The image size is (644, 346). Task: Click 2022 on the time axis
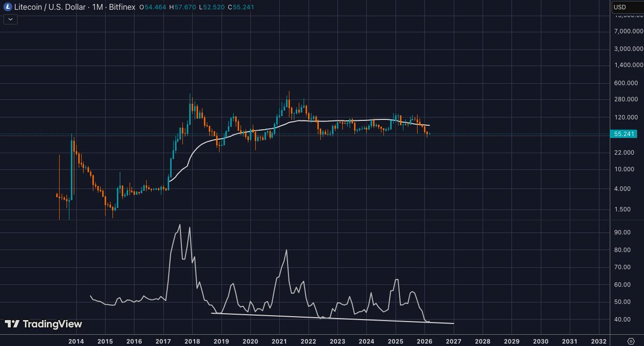[x=308, y=341]
